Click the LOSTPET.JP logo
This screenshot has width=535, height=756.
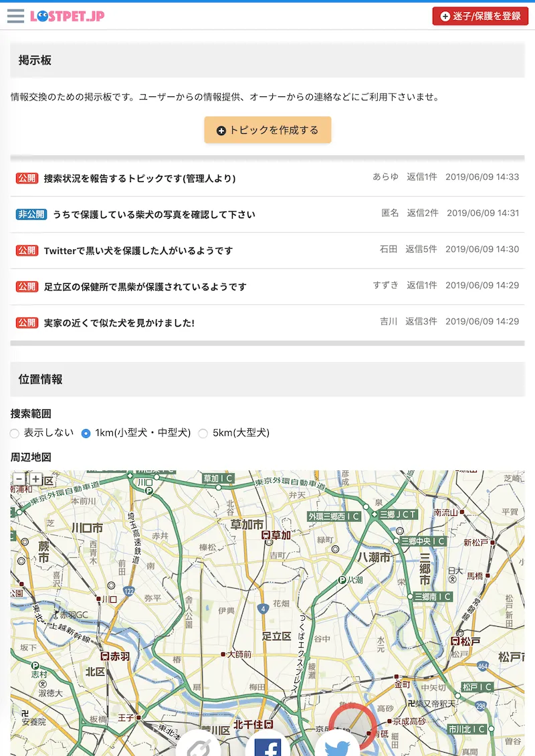pos(68,16)
